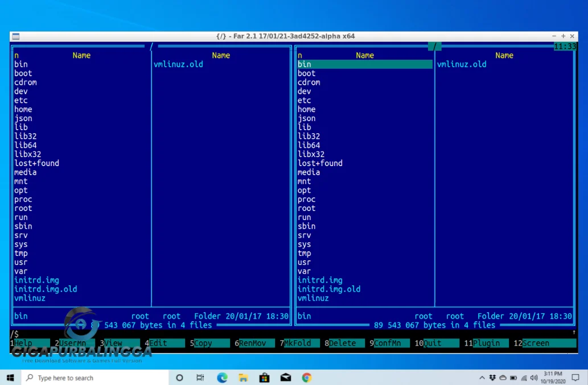Image resolution: width=588 pixels, height=385 pixels.
Task: Select etc folder in left panel
Action: 21,100
